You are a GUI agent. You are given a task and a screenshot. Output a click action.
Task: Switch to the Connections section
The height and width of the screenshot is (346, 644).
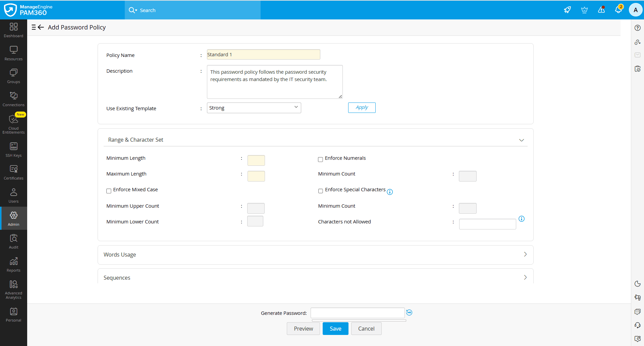tap(13, 98)
